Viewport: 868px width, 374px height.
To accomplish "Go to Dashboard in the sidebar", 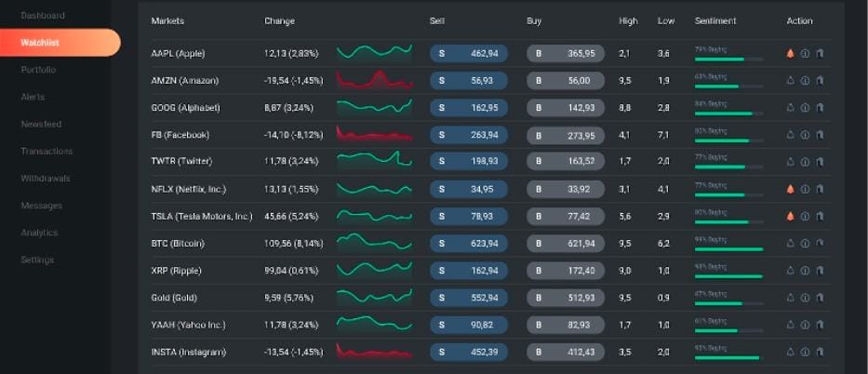I will pyautogui.click(x=43, y=16).
